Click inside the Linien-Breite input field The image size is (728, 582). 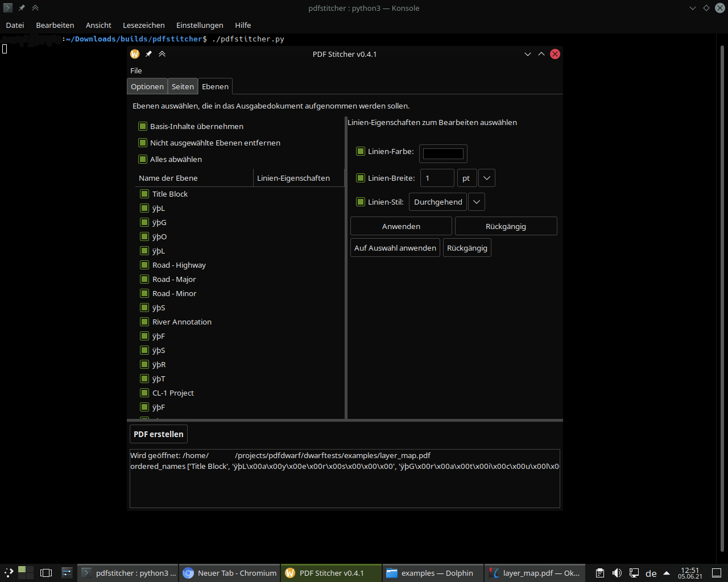pyautogui.click(x=437, y=178)
